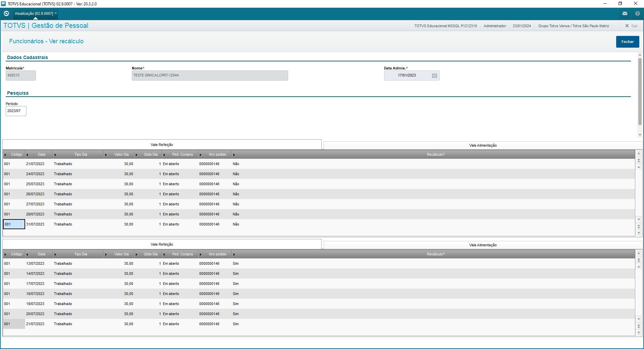
Task: Select the Atualização [02.9.0007] tab
Action: pyautogui.click(x=34, y=13)
